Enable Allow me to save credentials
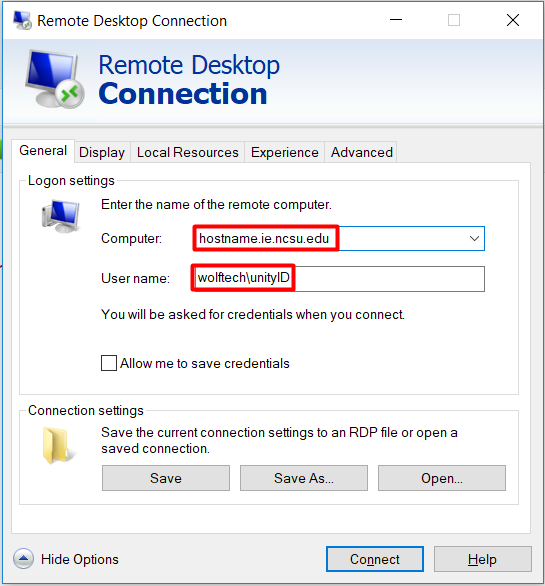545x586 pixels. tap(109, 363)
